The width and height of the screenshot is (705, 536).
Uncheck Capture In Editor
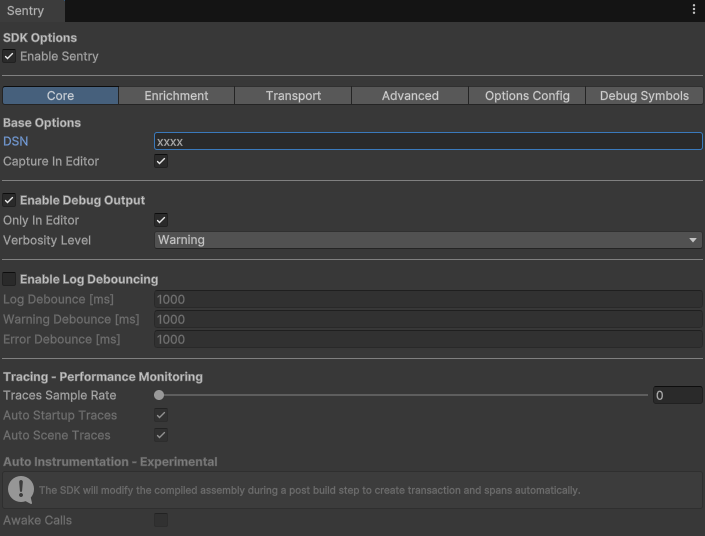(161, 161)
